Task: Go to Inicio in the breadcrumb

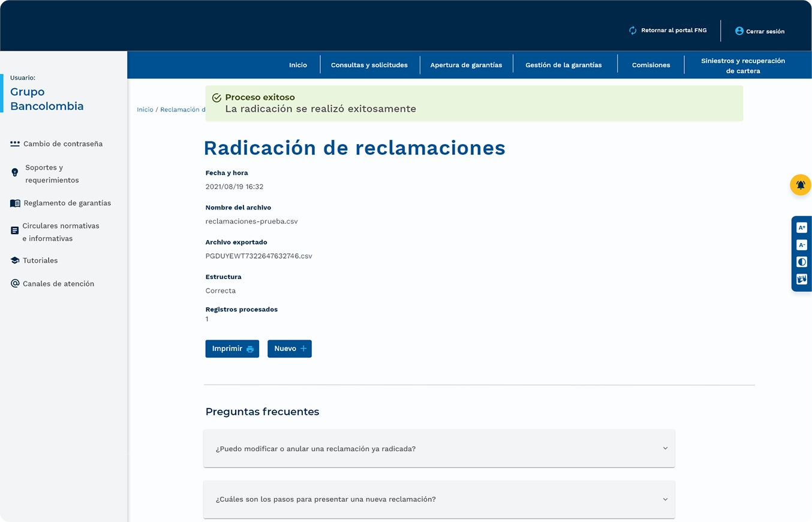Action: (x=145, y=110)
